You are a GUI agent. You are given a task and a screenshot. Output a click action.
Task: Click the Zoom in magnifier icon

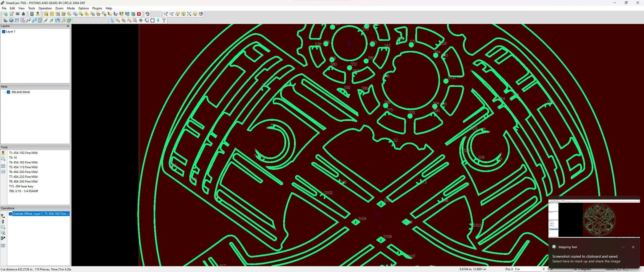tap(166, 14)
